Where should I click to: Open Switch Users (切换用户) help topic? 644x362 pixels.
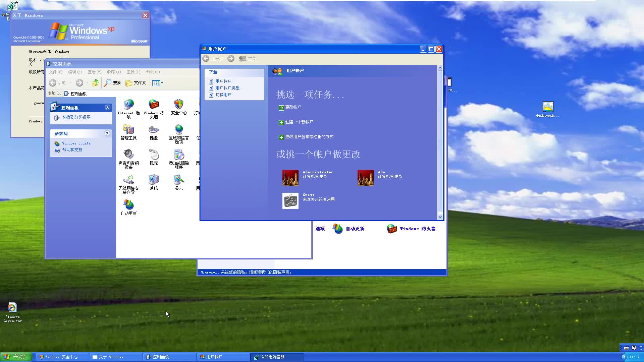click(223, 95)
